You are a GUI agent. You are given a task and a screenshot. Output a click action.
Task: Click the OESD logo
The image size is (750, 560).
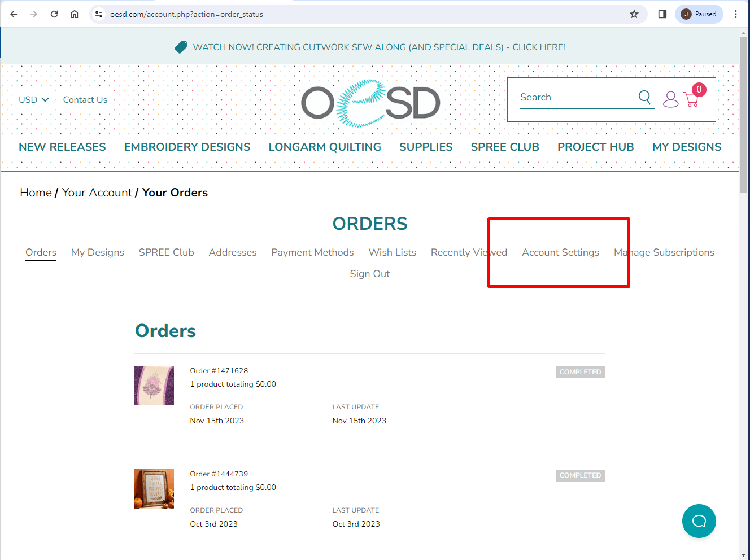[370, 103]
